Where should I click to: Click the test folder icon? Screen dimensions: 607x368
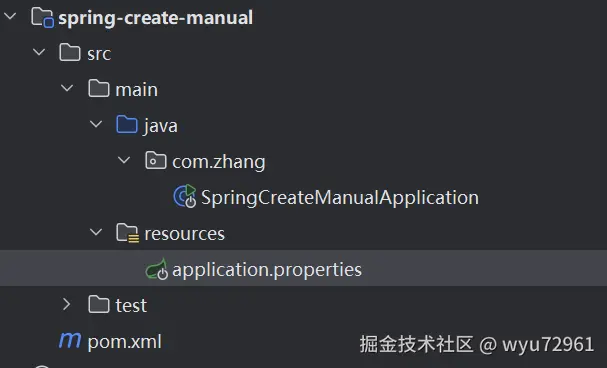98,305
